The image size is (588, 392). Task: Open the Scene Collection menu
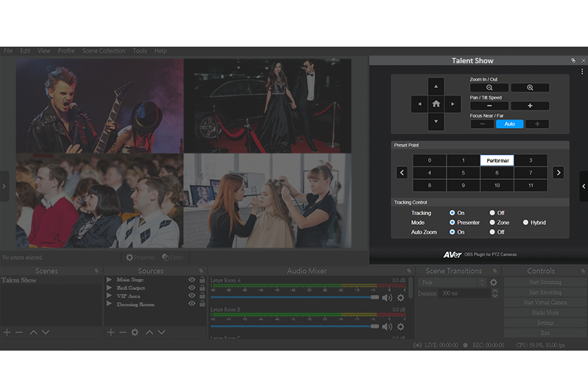pyautogui.click(x=104, y=51)
